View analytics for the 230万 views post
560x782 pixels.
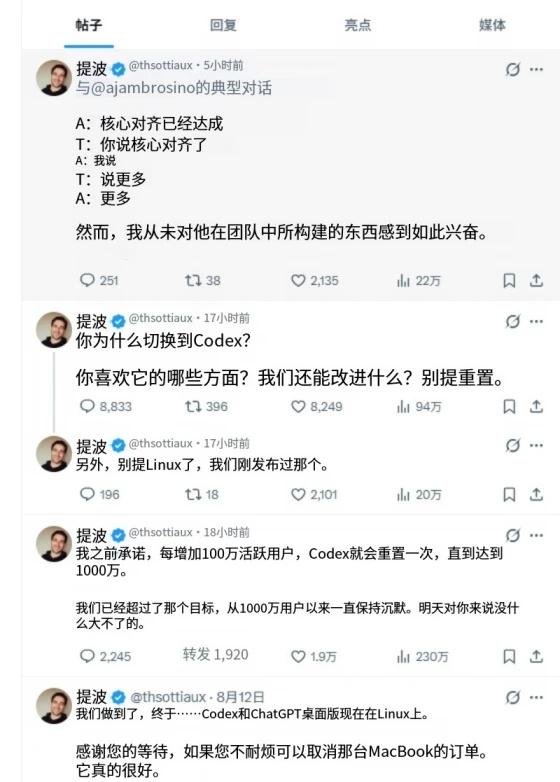[x=422, y=656]
